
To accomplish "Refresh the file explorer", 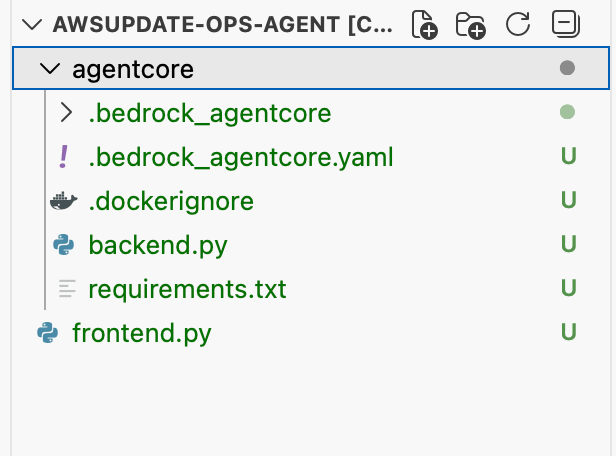I will click(x=518, y=24).
